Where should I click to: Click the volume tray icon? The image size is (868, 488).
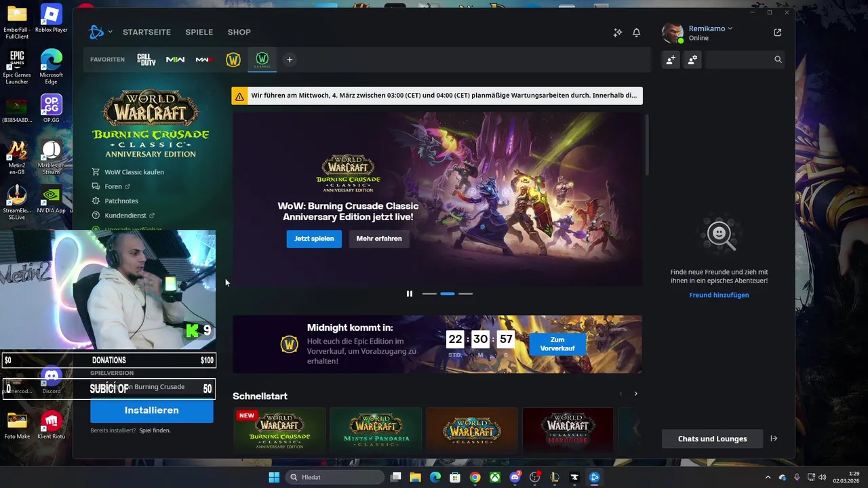[822, 477]
